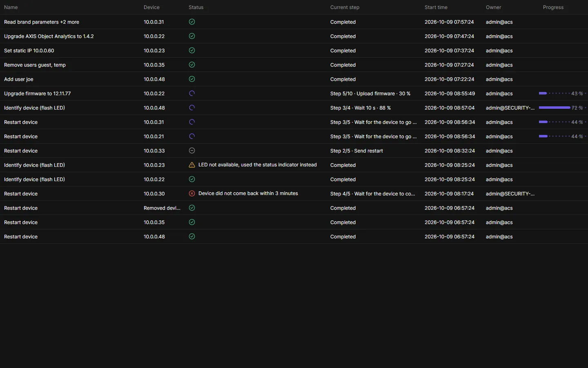588x368 pixels.
Task: Open the "Remove users guest, temp" task
Action: point(35,65)
